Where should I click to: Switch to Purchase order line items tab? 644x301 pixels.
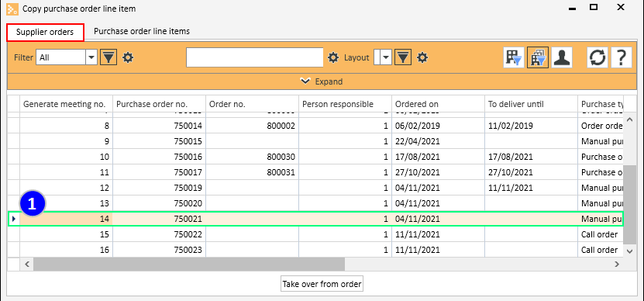[x=142, y=31]
